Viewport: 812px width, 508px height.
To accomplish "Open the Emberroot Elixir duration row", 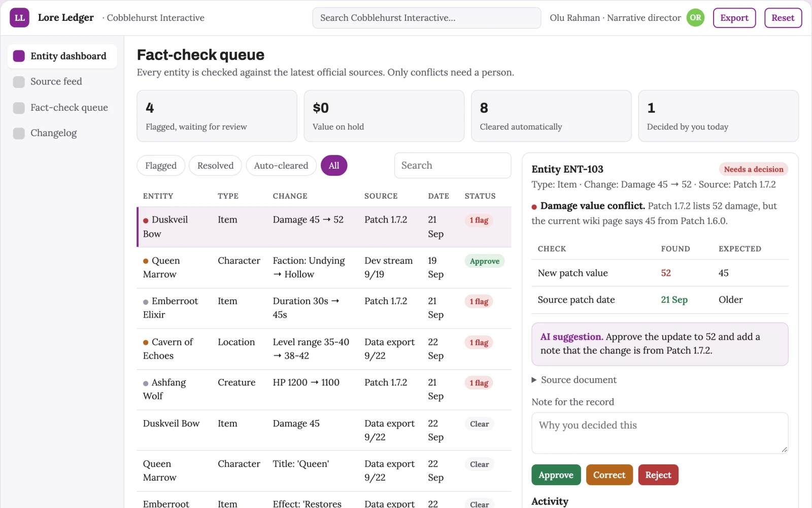I will [324, 308].
